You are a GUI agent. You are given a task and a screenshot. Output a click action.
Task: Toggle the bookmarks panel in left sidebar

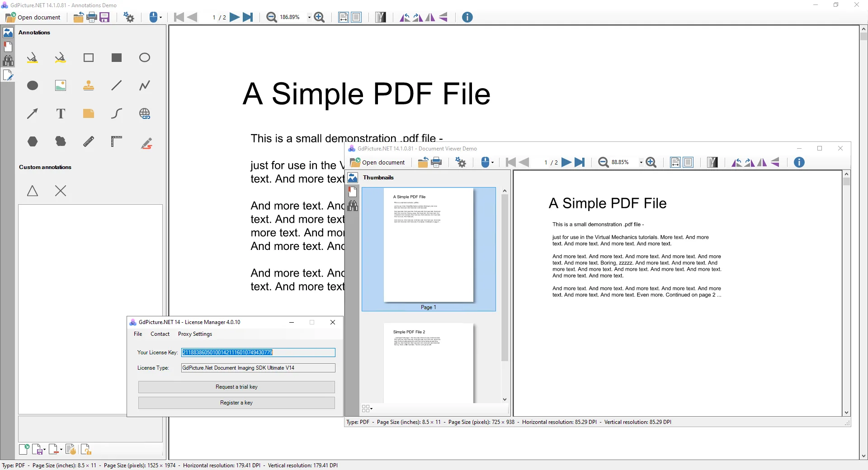[8, 47]
